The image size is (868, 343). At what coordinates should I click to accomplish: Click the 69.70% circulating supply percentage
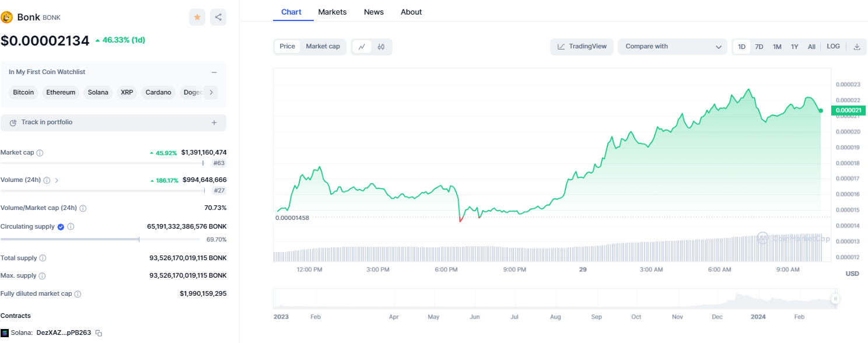tap(216, 240)
